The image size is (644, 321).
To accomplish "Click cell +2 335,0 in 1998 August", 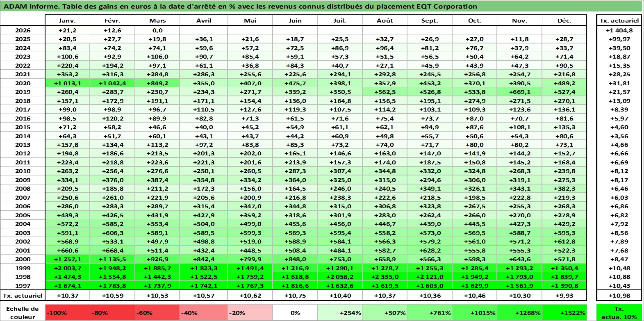I will pyautogui.click(x=385, y=277).
